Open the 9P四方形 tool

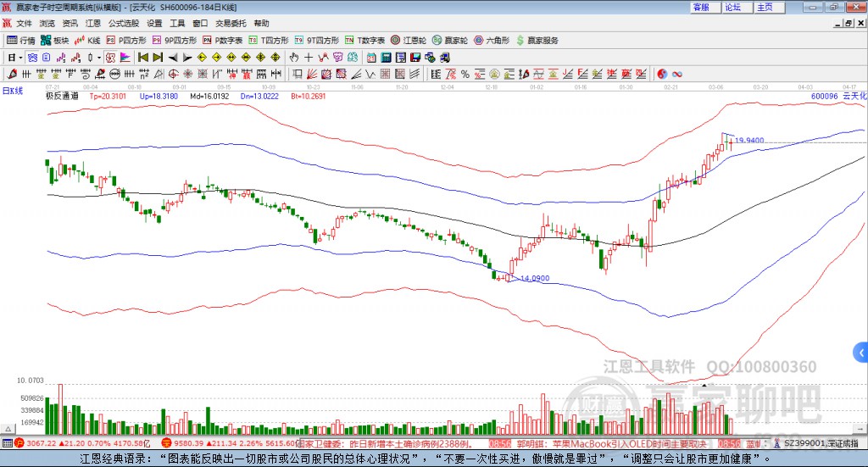(x=175, y=41)
